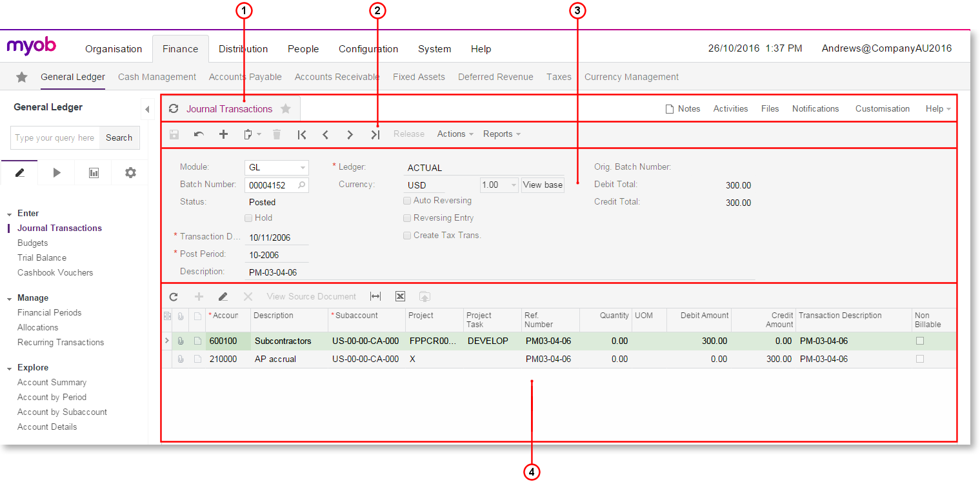Tick the Create Tax Trans. checkbox
Screen dimensions: 980x484
click(x=407, y=236)
